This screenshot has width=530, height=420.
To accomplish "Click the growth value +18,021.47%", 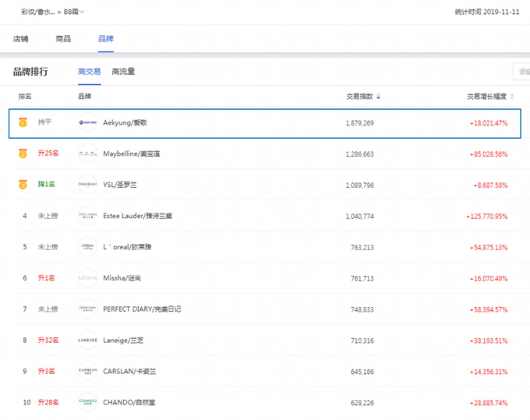I will 489,123.
